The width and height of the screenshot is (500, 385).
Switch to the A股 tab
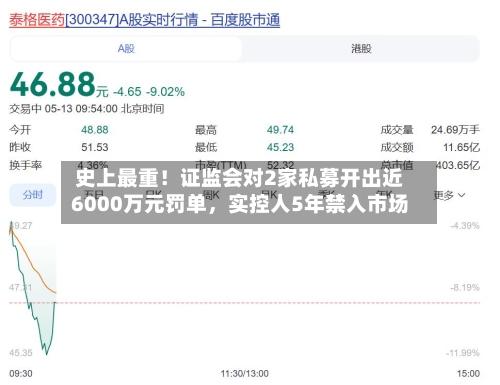click(x=126, y=49)
